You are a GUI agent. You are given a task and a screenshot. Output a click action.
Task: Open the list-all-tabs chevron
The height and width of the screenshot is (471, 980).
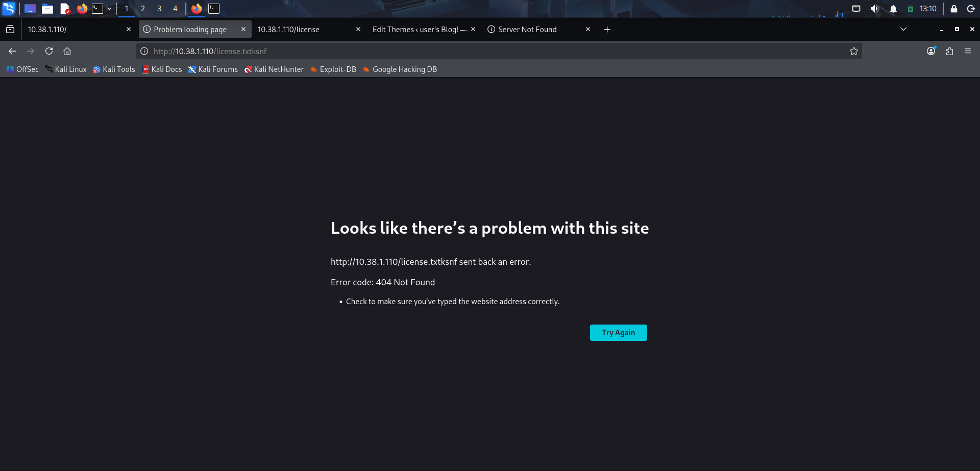903,29
